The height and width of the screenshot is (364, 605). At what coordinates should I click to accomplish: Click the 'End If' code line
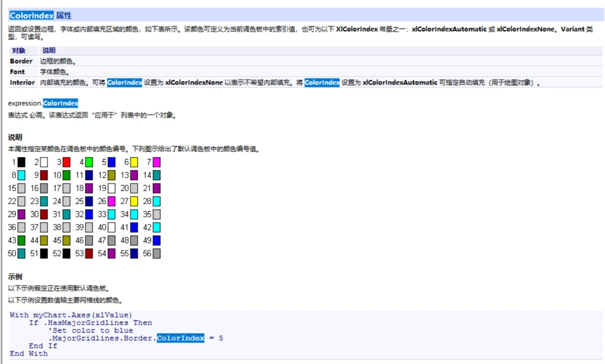click(x=43, y=346)
